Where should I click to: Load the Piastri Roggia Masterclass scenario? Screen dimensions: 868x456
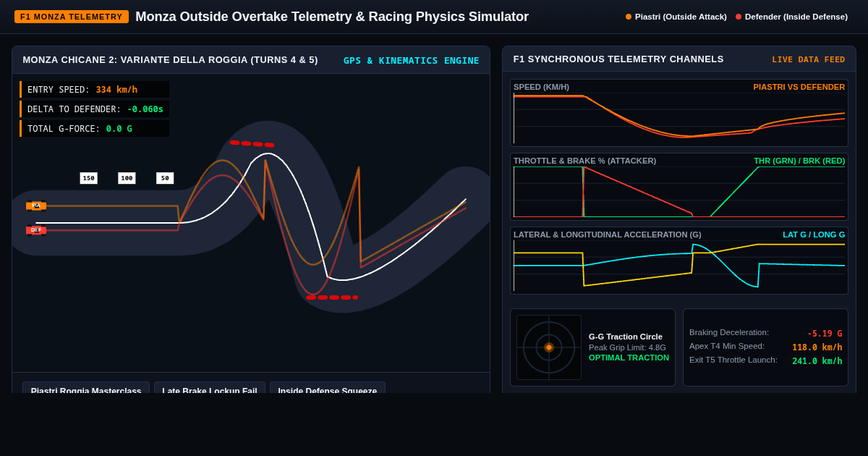coord(86,388)
